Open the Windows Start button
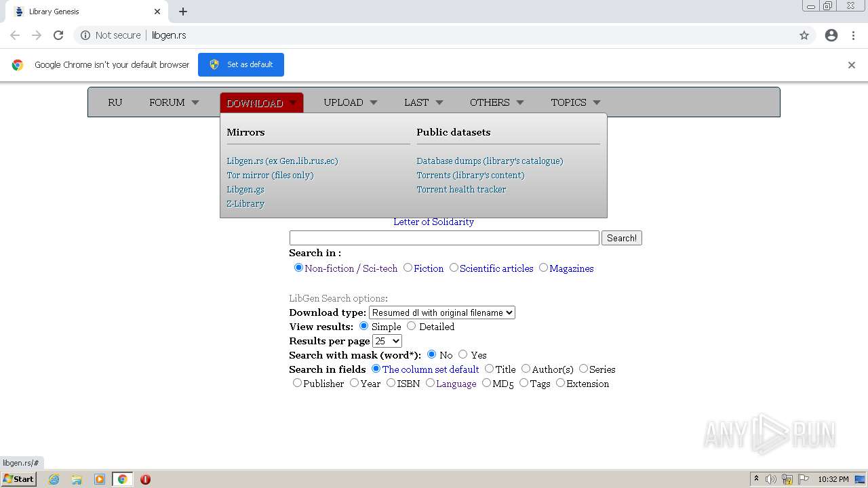This screenshot has height=488, width=868. tap(18, 479)
